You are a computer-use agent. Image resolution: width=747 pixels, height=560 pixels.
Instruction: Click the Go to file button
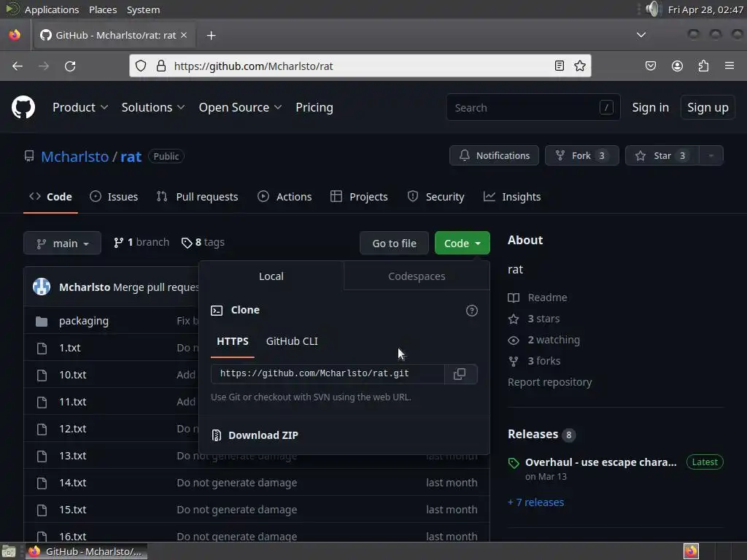[x=394, y=244]
